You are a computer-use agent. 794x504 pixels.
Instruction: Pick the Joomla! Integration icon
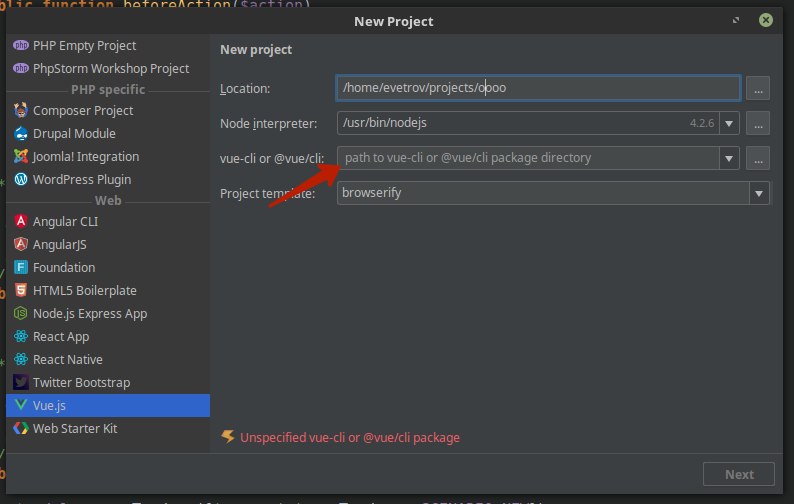click(x=21, y=156)
